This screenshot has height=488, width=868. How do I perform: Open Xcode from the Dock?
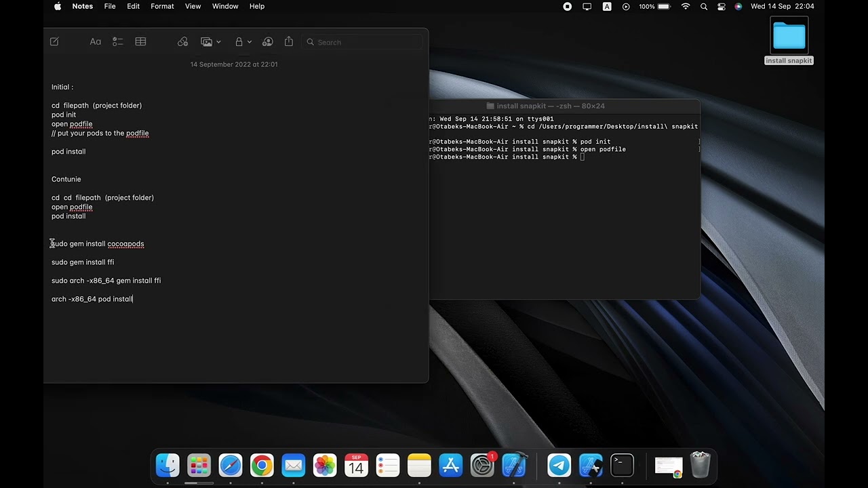pos(514,465)
